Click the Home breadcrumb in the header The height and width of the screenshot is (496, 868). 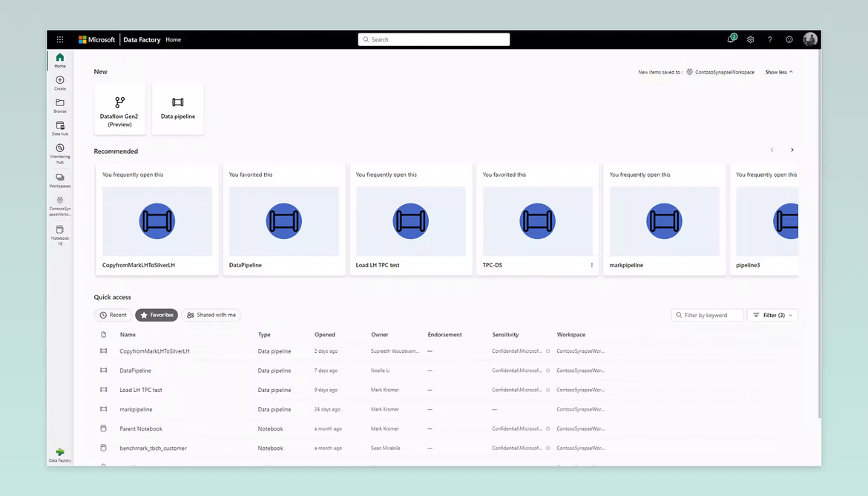coord(174,40)
